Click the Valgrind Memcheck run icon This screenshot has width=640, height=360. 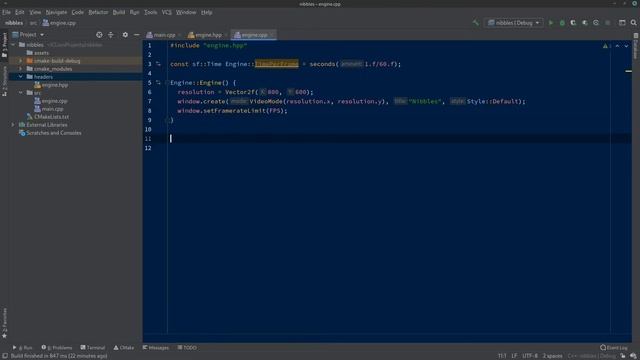(x=596, y=23)
